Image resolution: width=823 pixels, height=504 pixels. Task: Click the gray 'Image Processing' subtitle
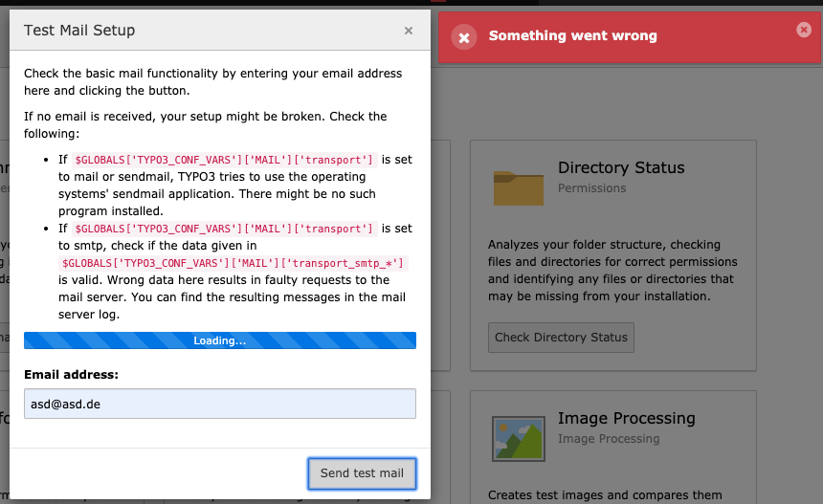point(609,439)
